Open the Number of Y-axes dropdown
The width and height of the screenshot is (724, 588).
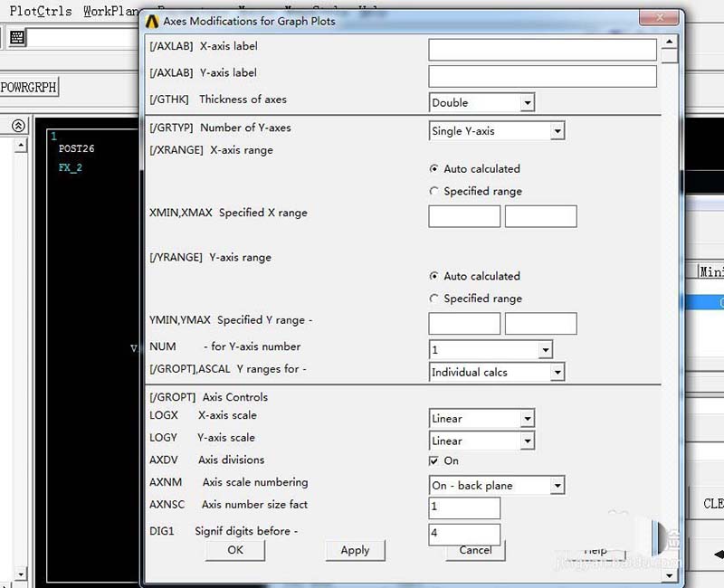pyautogui.click(x=557, y=131)
